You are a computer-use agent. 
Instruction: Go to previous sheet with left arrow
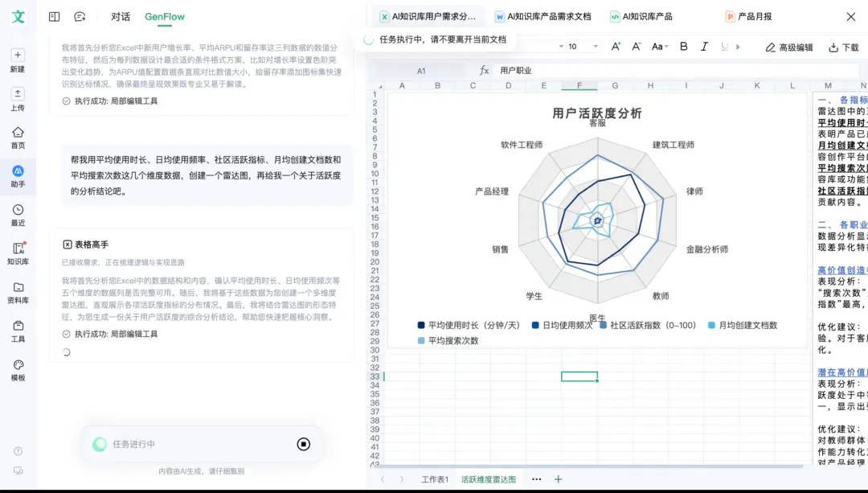(383, 479)
